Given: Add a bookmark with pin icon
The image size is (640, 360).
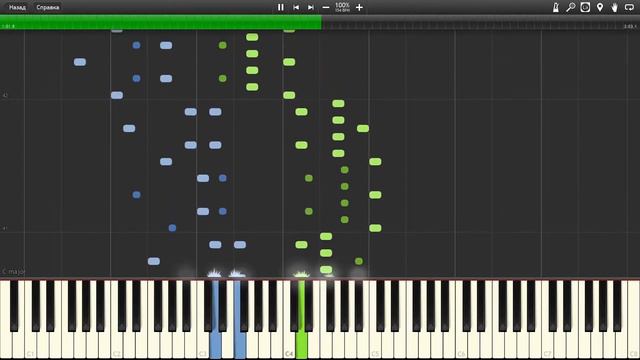Looking at the screenshot, I should (x=600, y=7).
